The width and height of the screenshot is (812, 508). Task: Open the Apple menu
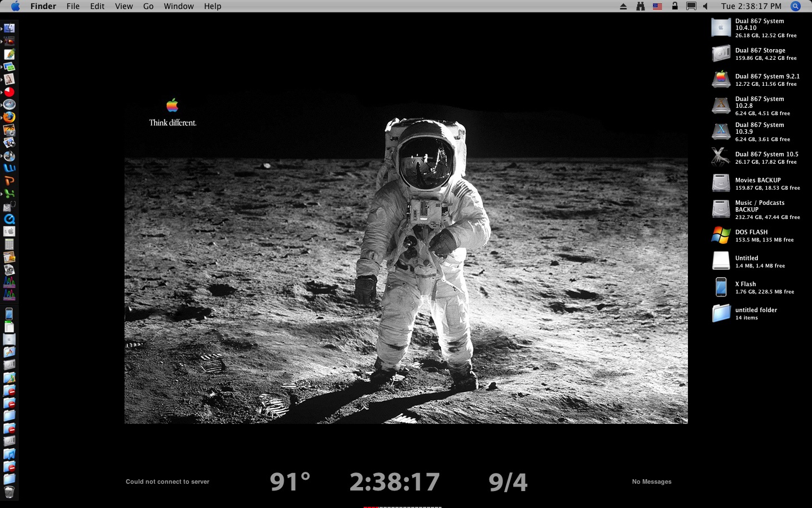click(x=15, y=6)
